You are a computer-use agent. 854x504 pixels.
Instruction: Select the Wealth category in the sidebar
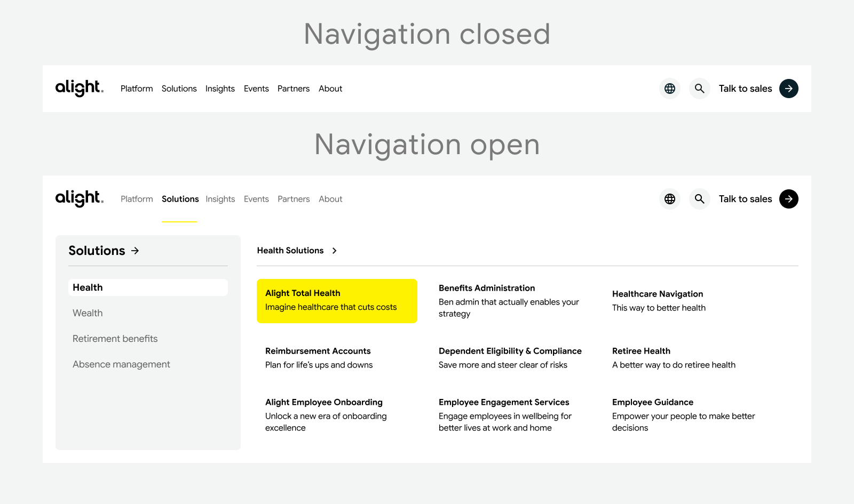pyautogui.click(x=88, y=313)
